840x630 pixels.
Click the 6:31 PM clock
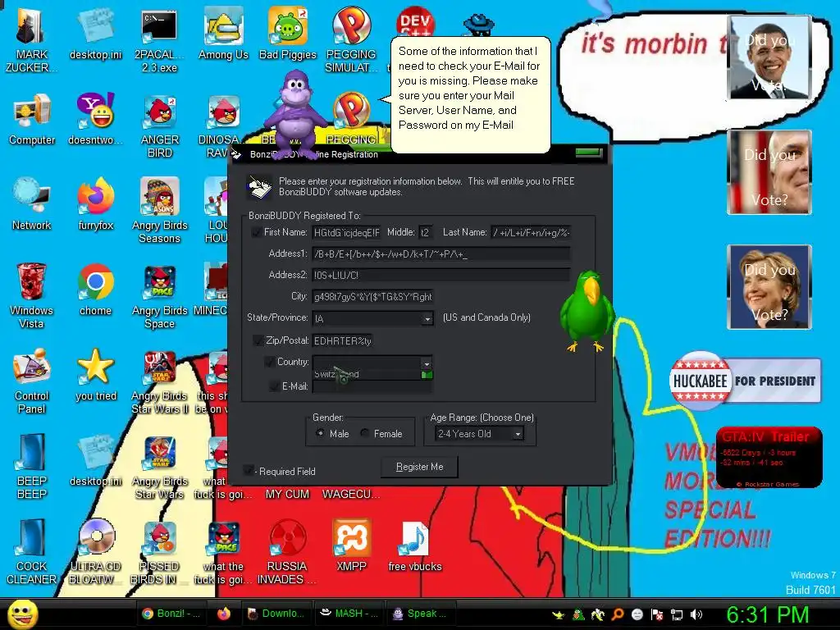(x=767, y=614)
